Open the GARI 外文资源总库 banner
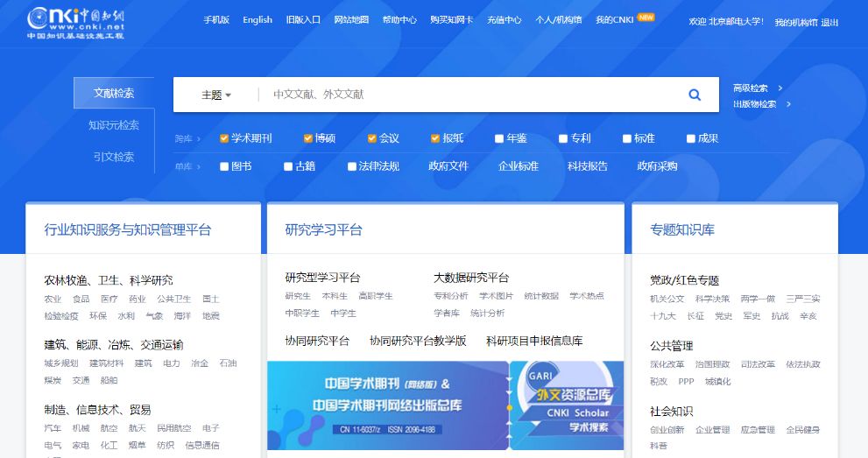 tap(567, 404)
